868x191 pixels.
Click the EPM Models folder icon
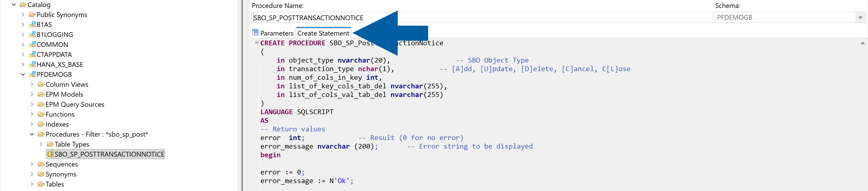coord(41,94)
